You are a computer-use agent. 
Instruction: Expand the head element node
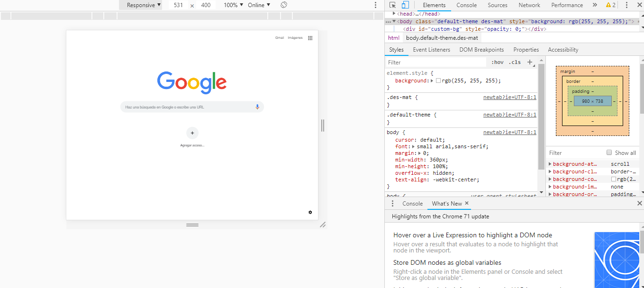(394, 14)
